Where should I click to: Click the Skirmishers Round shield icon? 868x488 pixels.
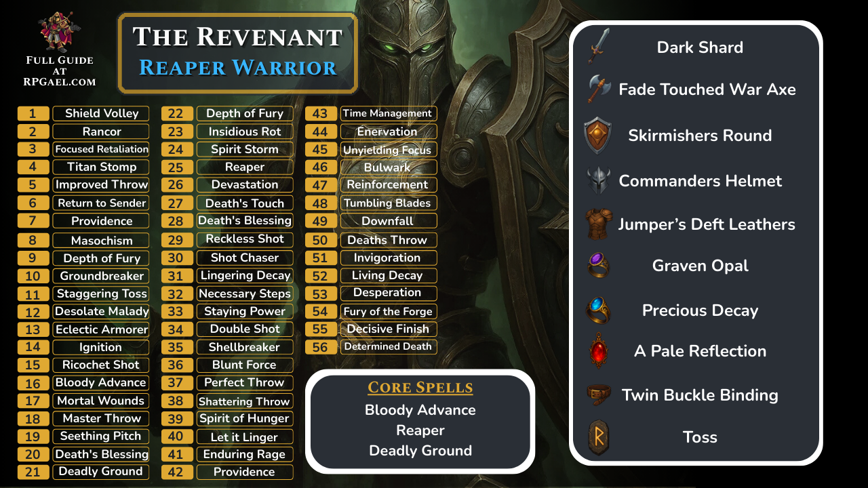[597, 135]
